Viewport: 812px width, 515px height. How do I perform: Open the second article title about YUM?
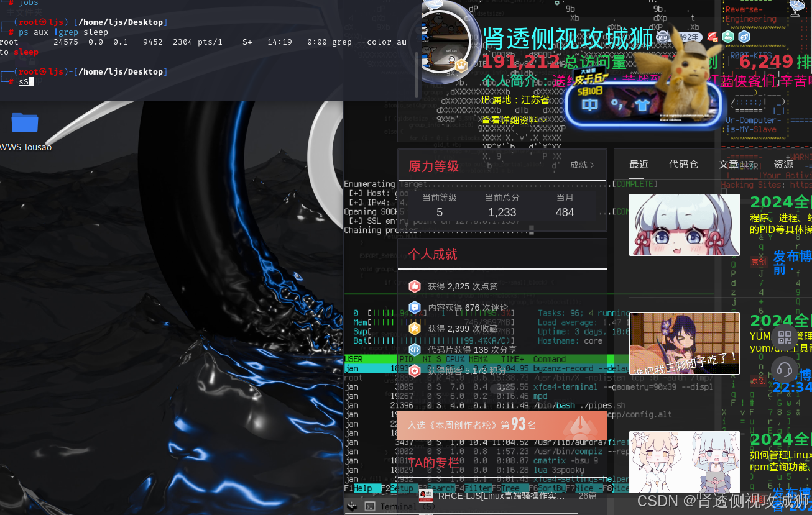pos(781,321)
